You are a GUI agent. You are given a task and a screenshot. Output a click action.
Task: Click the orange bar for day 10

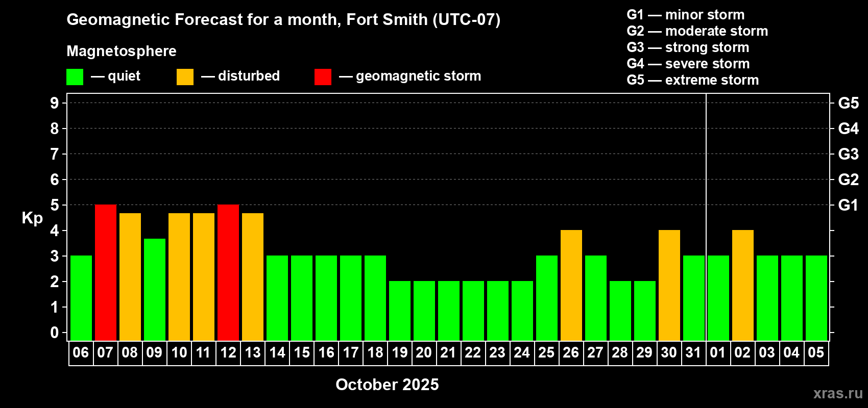179,277
